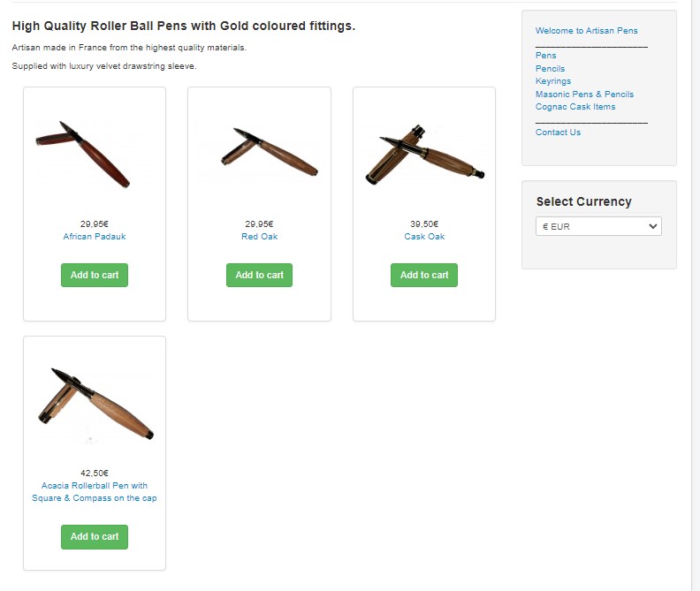Open the Pens category in the sidebar

[x=545, y=56]
